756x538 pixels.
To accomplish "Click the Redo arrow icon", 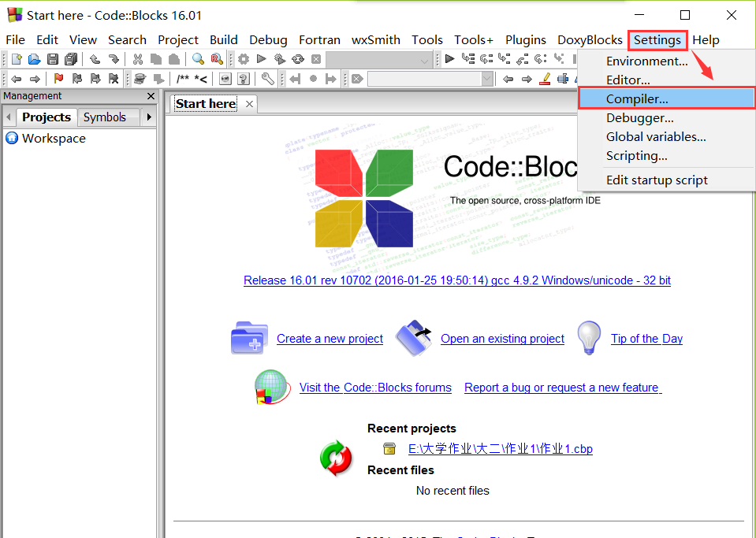I will pos(114,59).
